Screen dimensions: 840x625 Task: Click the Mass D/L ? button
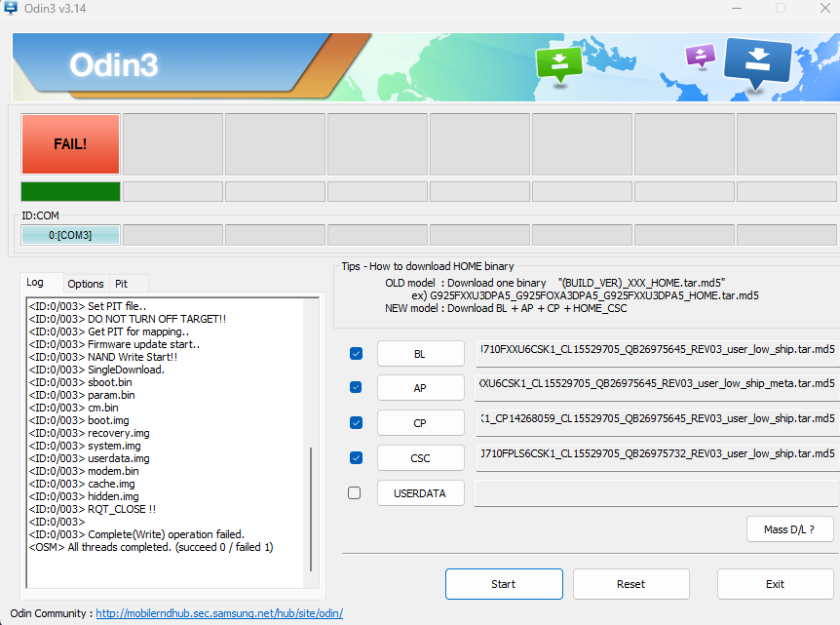[x=789, y=529]
